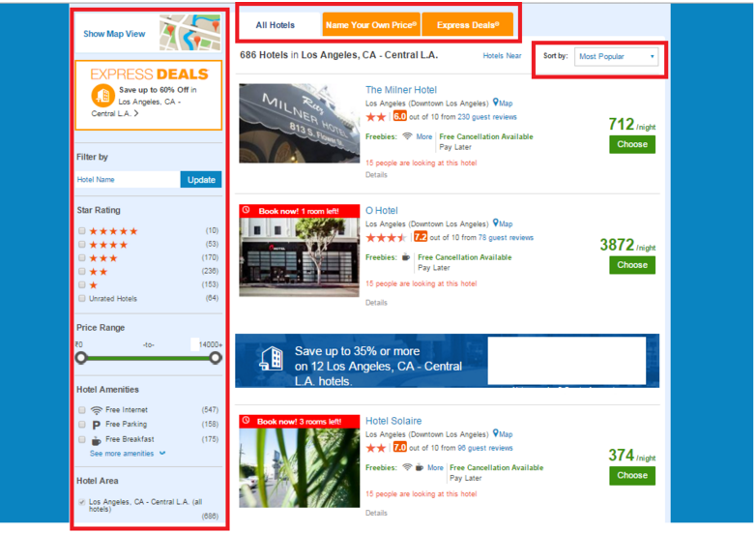Open the Express Deals tab
756x533 pixels.
[x=468, y=25]
